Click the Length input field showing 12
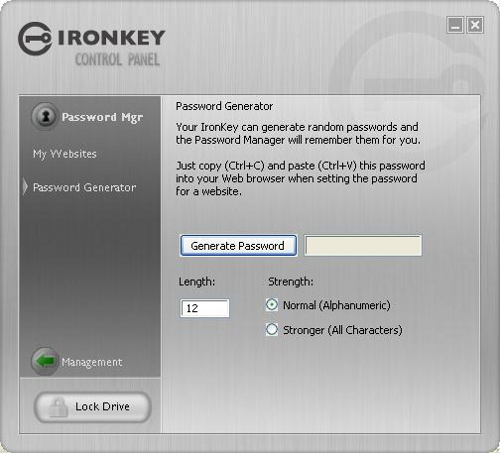Image resolution: width=500 pixels, height=453 pixels. [205, 308]
